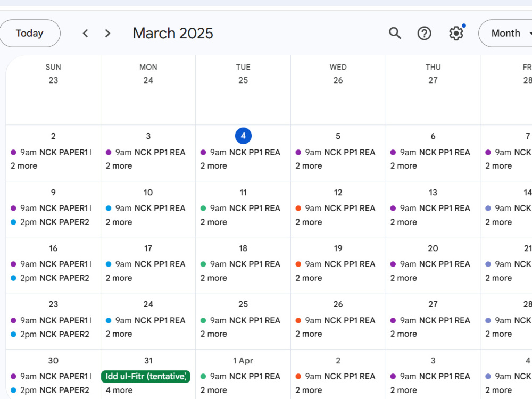Open 2pm NCK PAPER2 event on March 23

[51, 334]
